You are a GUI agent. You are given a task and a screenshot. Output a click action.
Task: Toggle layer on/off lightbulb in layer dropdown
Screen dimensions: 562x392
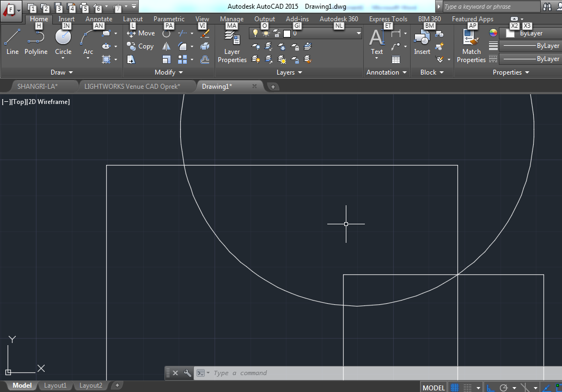[x=255, y=33]
